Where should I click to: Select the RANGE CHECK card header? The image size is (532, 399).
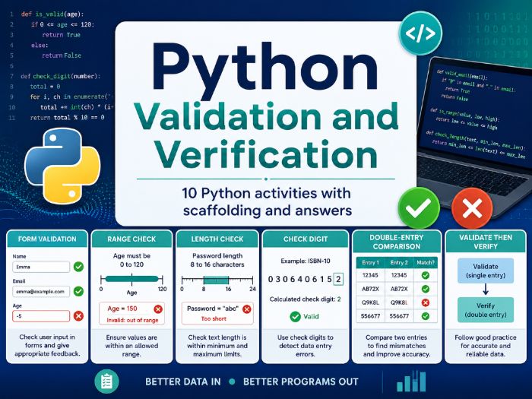pos(131,239)
